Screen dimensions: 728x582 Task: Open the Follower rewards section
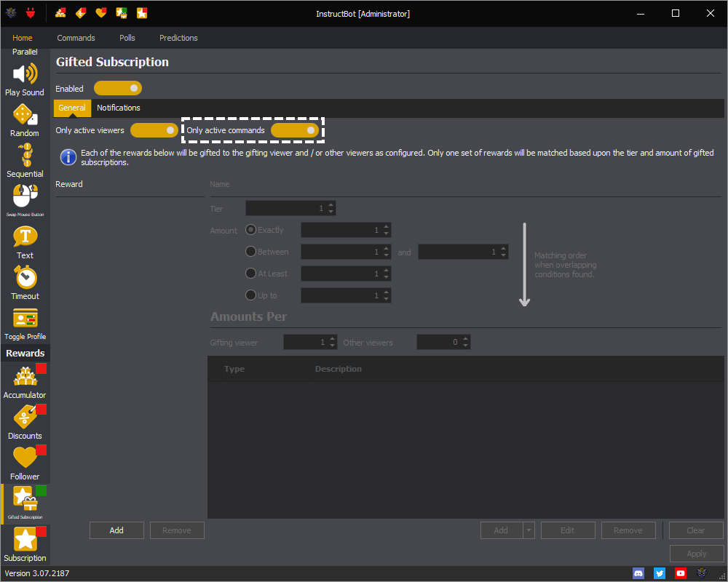(25, 463)
